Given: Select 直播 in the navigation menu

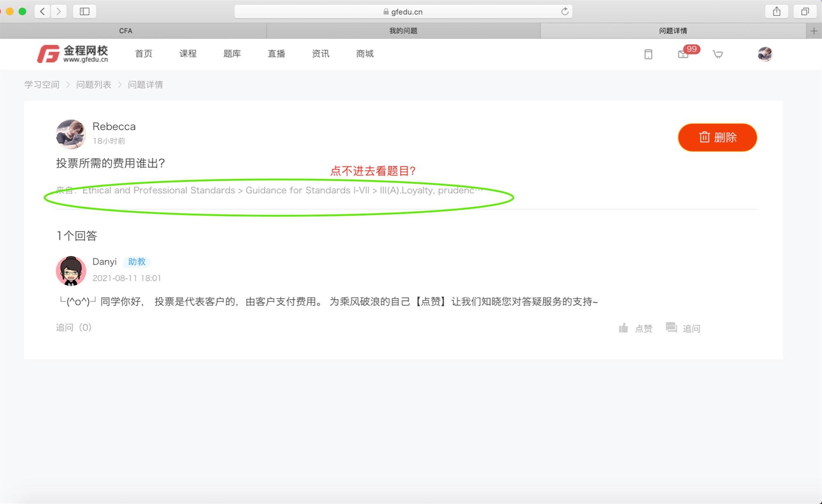Looking at the screenshot, I should (276, 54).
